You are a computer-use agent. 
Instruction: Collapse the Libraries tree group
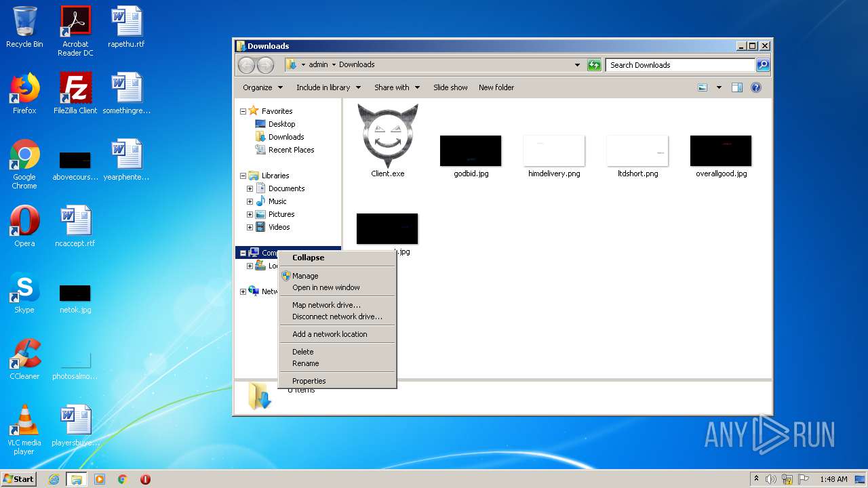(x=243, y=176)
